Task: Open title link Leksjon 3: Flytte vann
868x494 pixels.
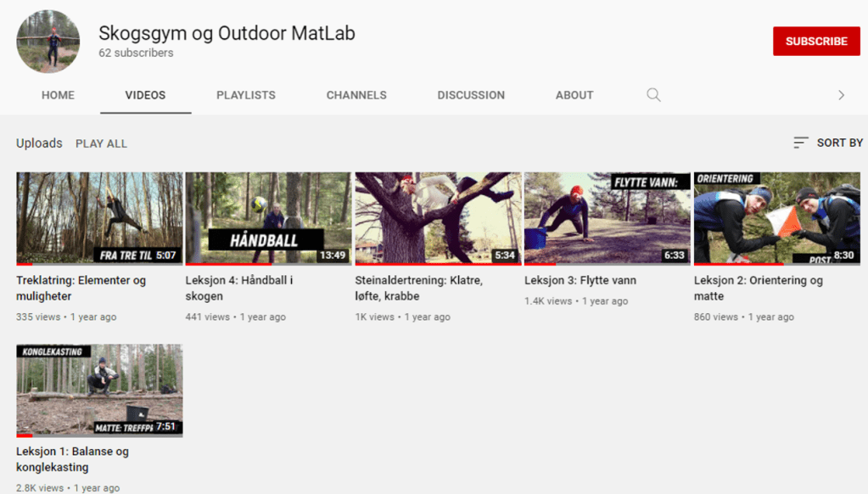Action: [x=580, y=280]
